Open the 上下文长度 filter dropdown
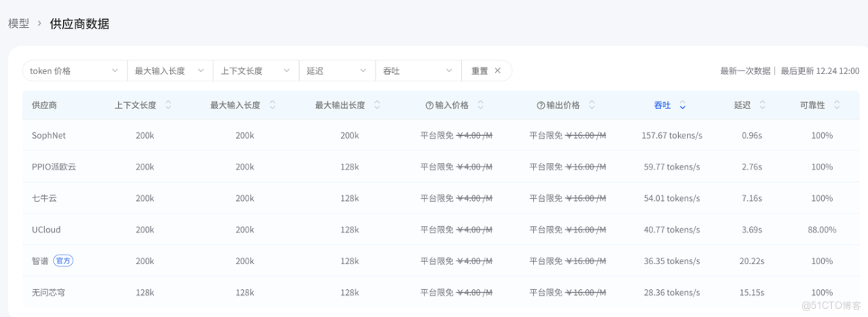The image size is (868, 317). tap(256, 71)
